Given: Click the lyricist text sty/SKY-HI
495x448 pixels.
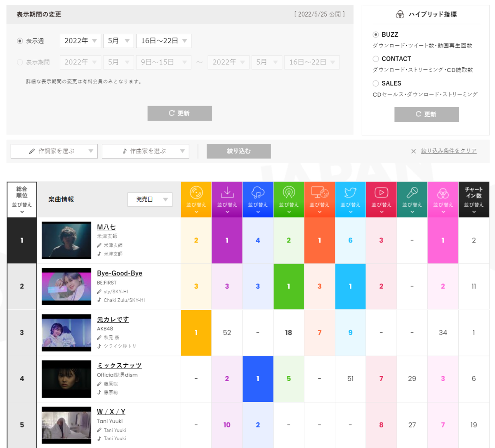Looking at the screenshot, I should (x=116, y=292).
